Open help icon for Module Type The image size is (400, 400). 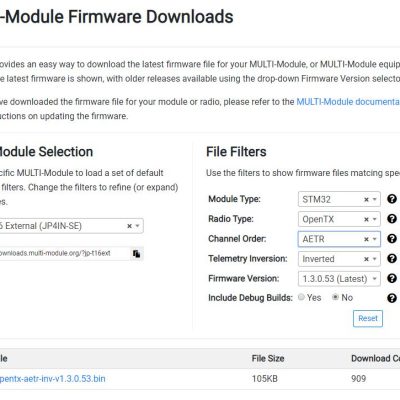(392, 199)
